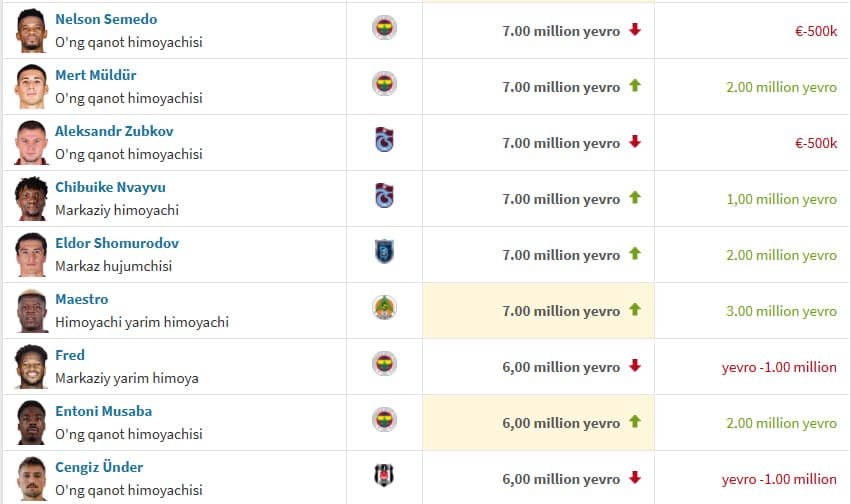Click Fenerbahçe crest in Fred's row
The image size is (851, 504).
pyautogui.click(x=384, y=364)
